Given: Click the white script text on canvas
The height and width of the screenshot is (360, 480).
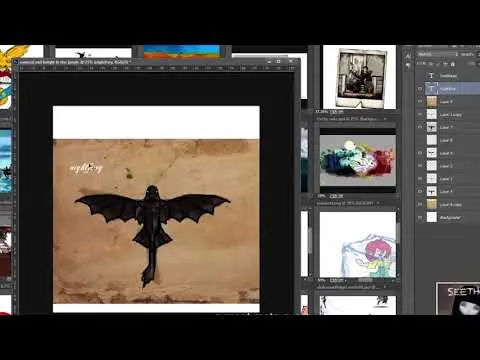Looking at the screenshot, I should [x=86, y=168].
